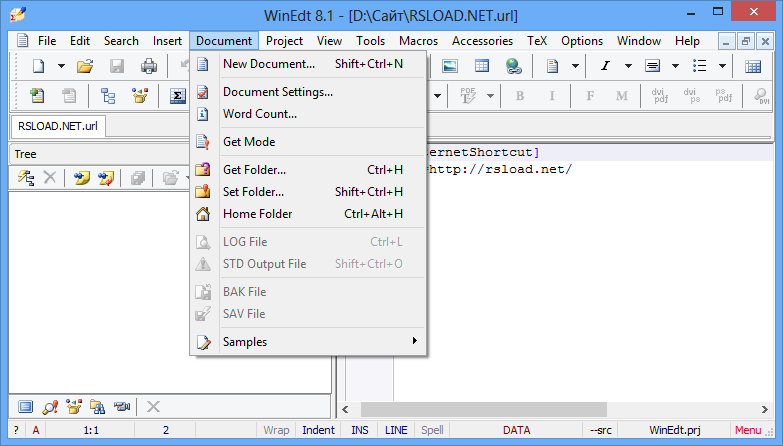Choose Set Folder... menu entry
Screen dimensions: 783x446
pos(309,192)
